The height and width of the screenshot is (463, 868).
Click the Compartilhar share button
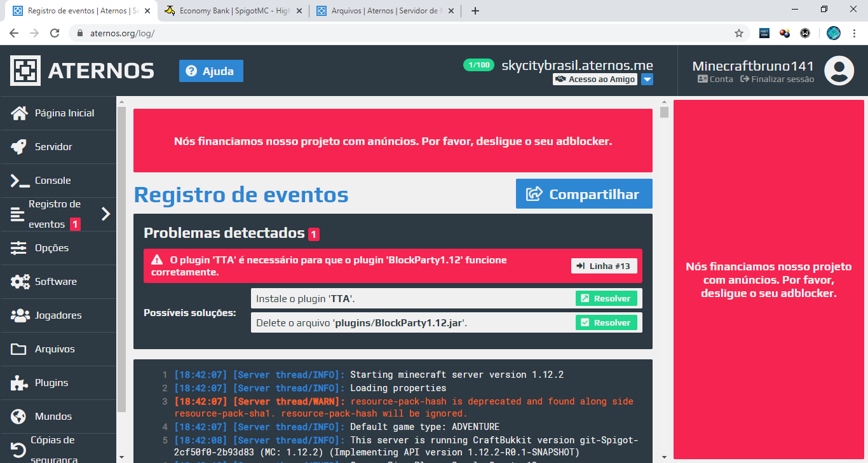pos(584,194)
